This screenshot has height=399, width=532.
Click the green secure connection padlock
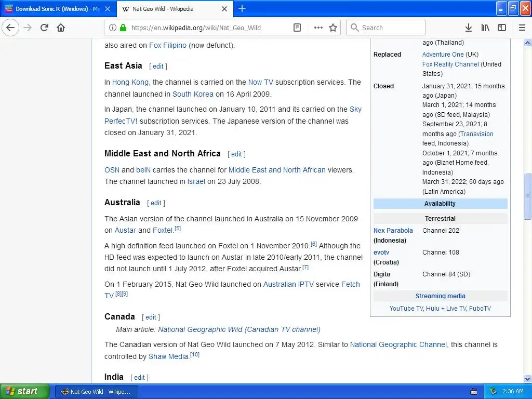point(123,28)
